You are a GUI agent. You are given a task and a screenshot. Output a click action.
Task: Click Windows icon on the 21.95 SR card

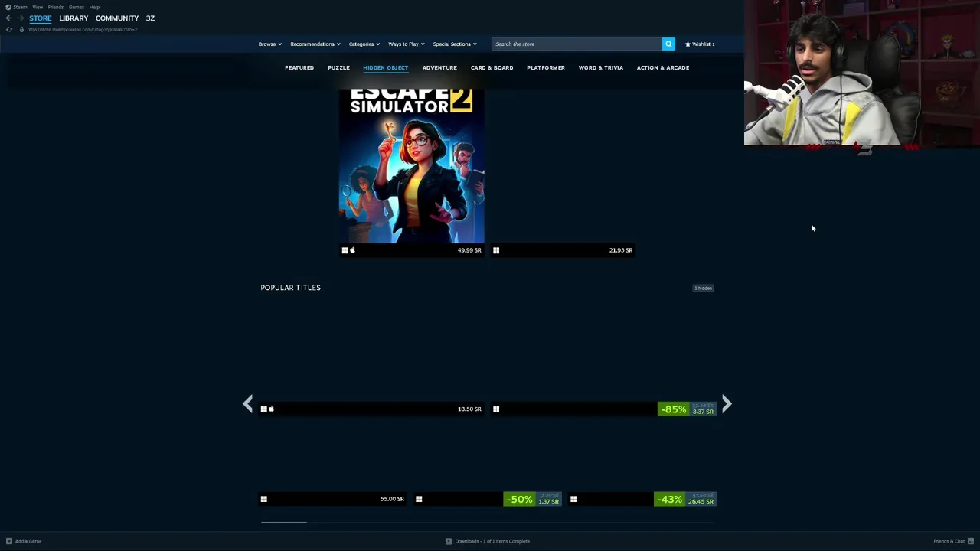point(496,250)
